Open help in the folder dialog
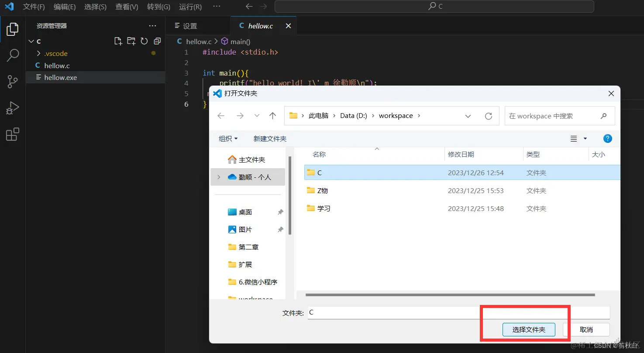Screen dimensions: 644x353 click(x=607, y=138)
